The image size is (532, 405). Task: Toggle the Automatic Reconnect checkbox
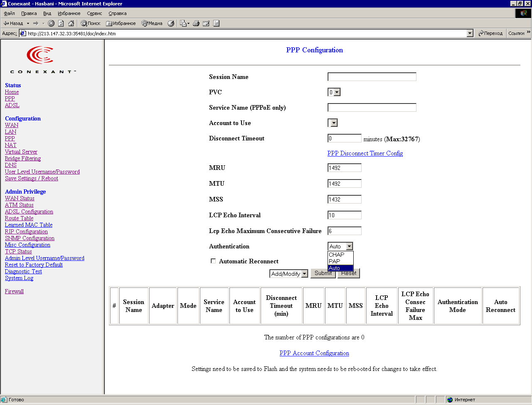coord(213,261)
